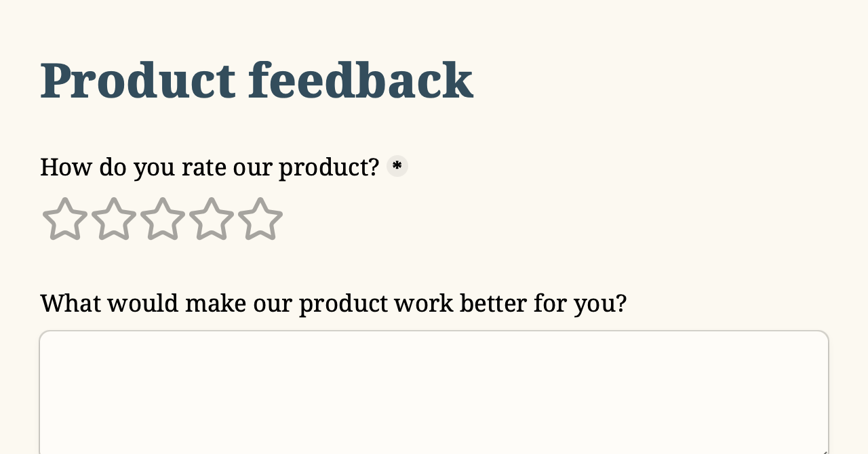Click the word "feedback" in the page title
Screen dimensions: 868x454
coord(361,80)
